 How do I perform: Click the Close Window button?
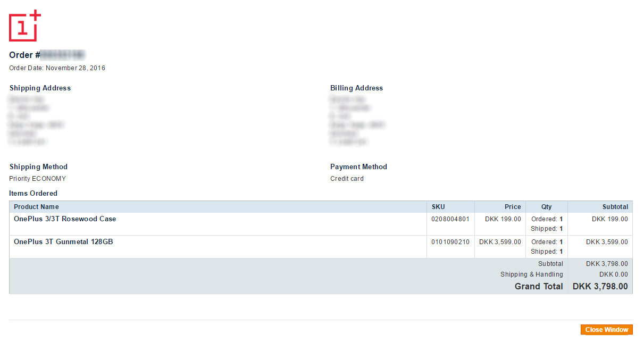[606, 330]
